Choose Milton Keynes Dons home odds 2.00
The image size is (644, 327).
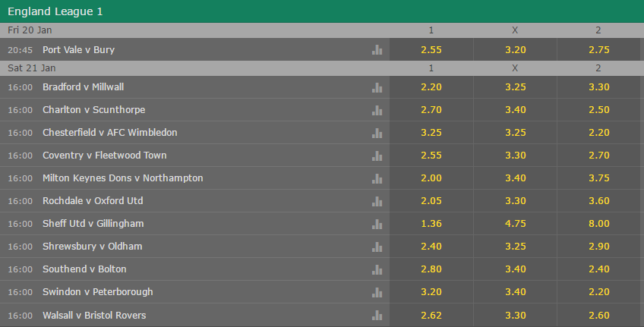(x=431, y=178)
